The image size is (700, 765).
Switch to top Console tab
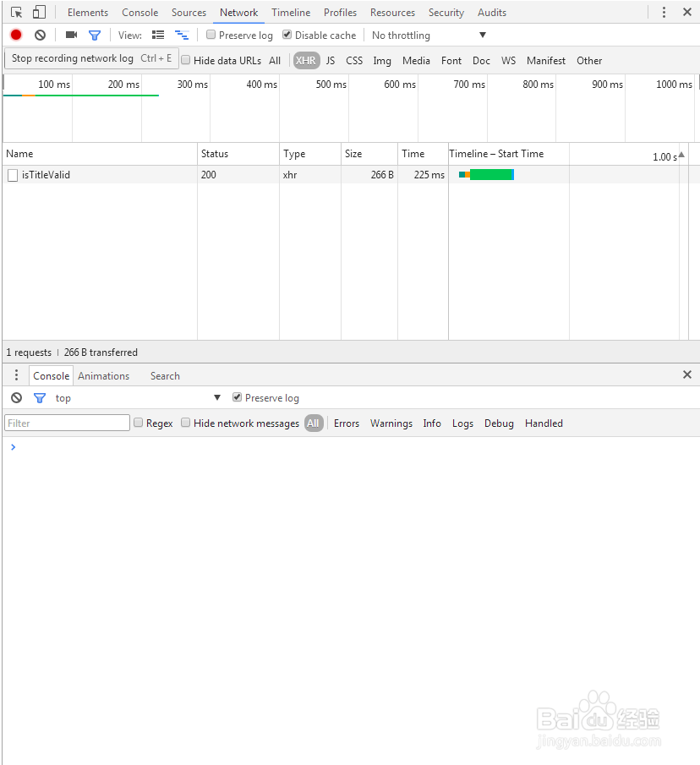[140, 12]
